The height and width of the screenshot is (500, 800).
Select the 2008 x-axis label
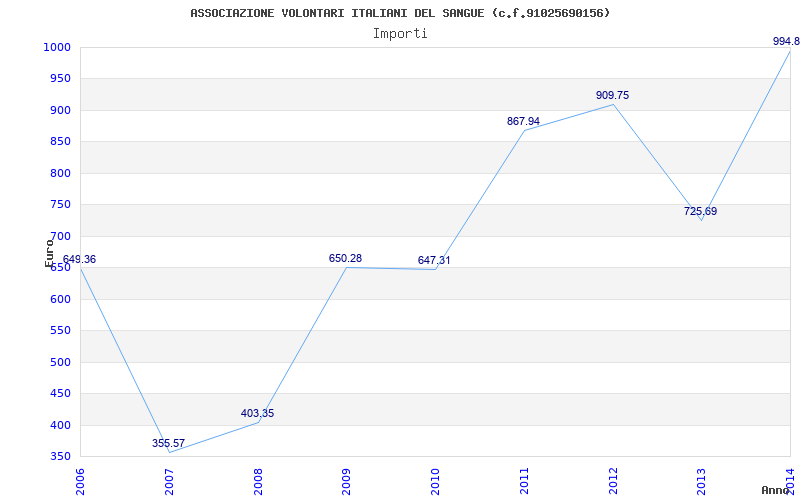[x=258, y=481]
